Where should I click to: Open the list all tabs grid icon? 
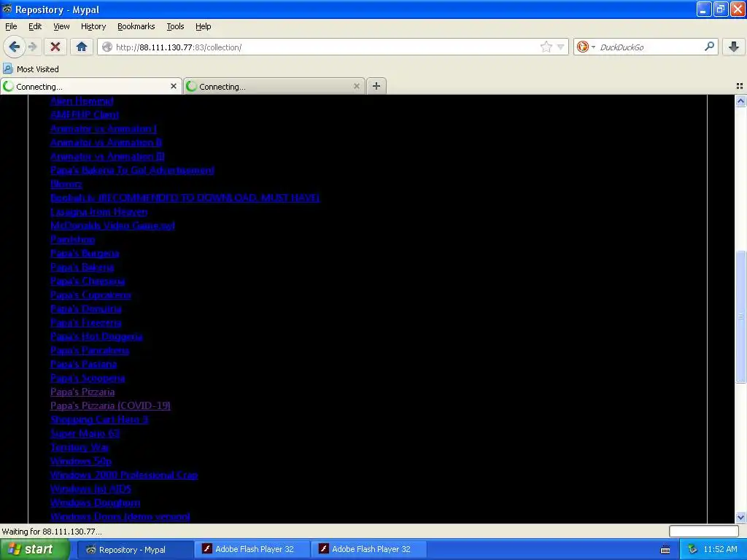[x=740, y=86]
